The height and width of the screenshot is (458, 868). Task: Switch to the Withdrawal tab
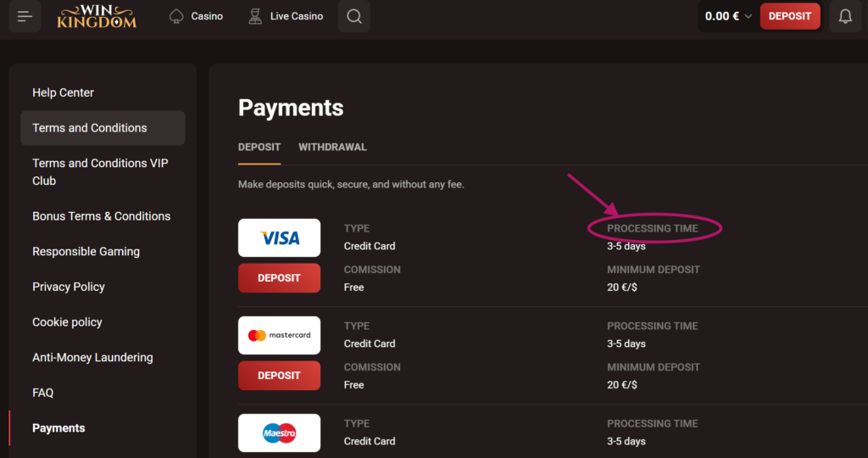point(332,148)
